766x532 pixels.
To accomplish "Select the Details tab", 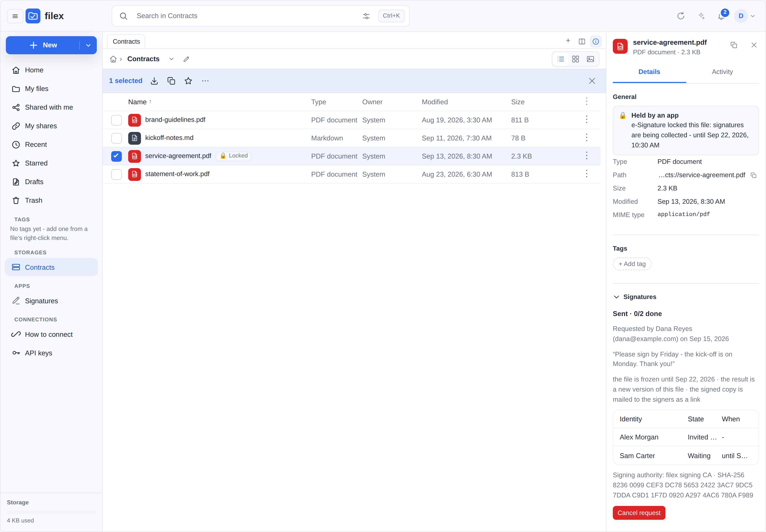I will [649, 72].
